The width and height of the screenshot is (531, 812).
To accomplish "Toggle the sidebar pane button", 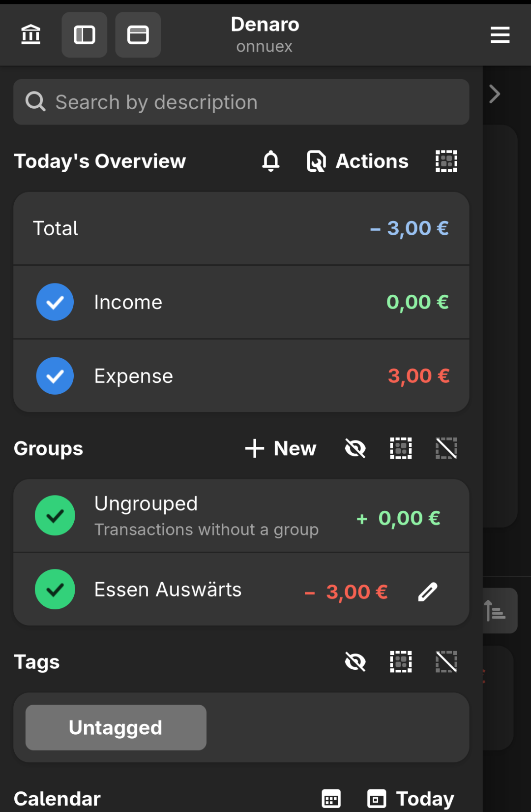I will click(85, 35).
